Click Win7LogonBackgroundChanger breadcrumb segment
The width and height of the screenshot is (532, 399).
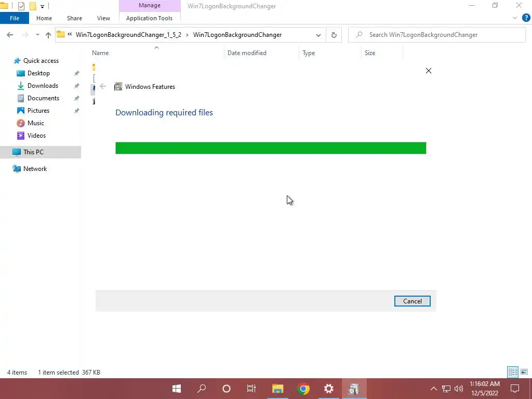point(237,35)
